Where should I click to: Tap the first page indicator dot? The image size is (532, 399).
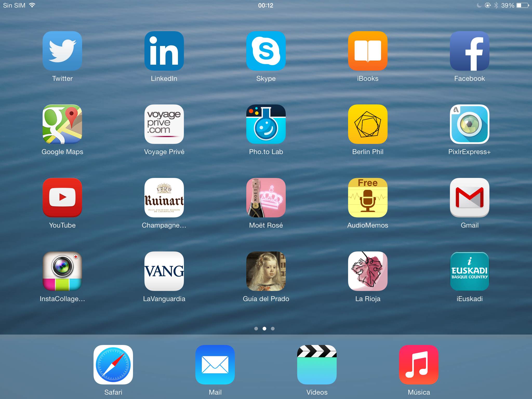pyautogui.click(x=256, y=329)
